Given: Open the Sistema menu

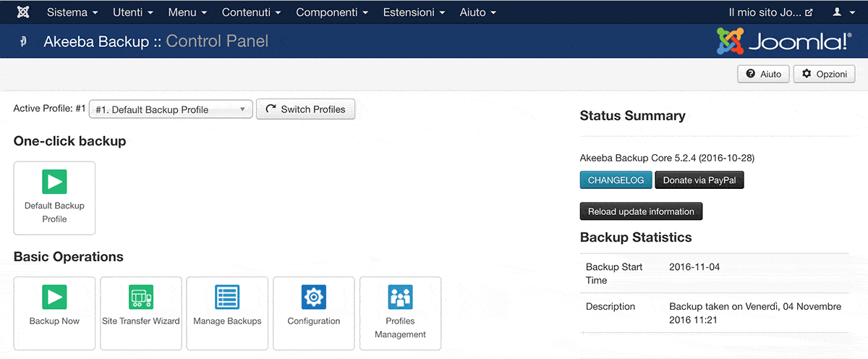Looking at the screenshot, I should pyautogui.click(x=72, y=12).
